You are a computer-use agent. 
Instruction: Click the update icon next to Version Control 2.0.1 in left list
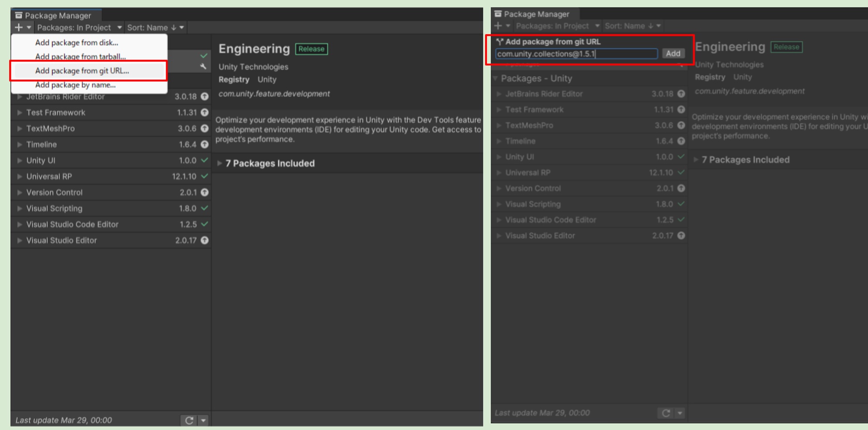[204, 192]
